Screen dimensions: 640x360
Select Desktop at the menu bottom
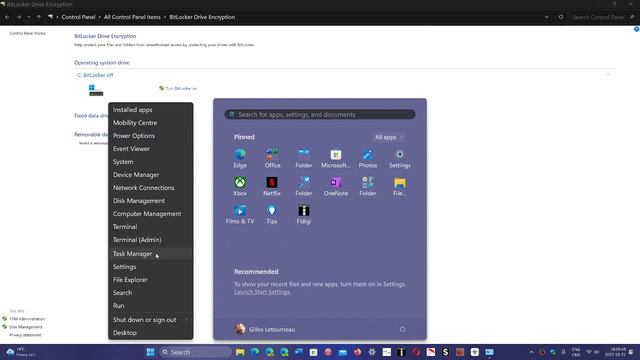point(151,333)
